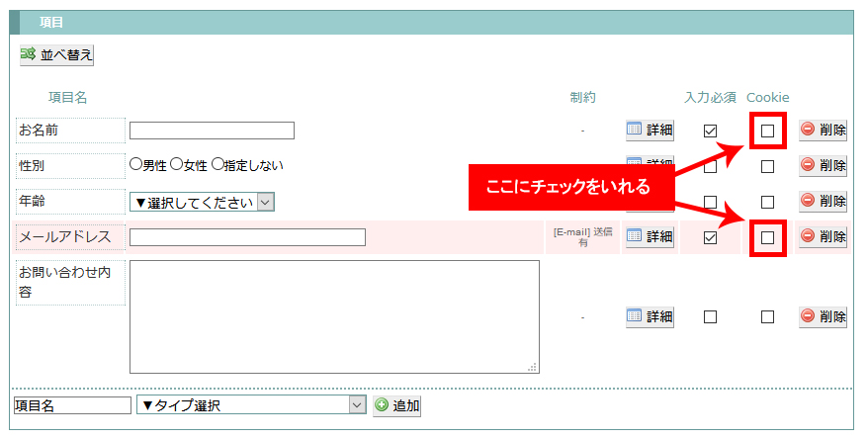Enable Cookie checkbox for お名前

pyautogui.click(x=767, y=131)
